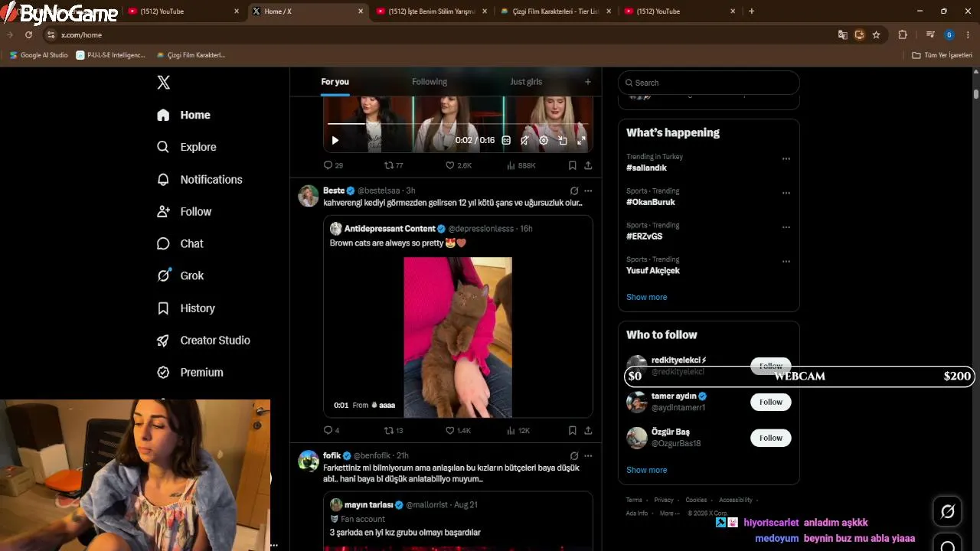This screenshot has height=551, width=980.
Task: Follow Özgür Baş
Action: pyautogui.click(x=771, y=438)
